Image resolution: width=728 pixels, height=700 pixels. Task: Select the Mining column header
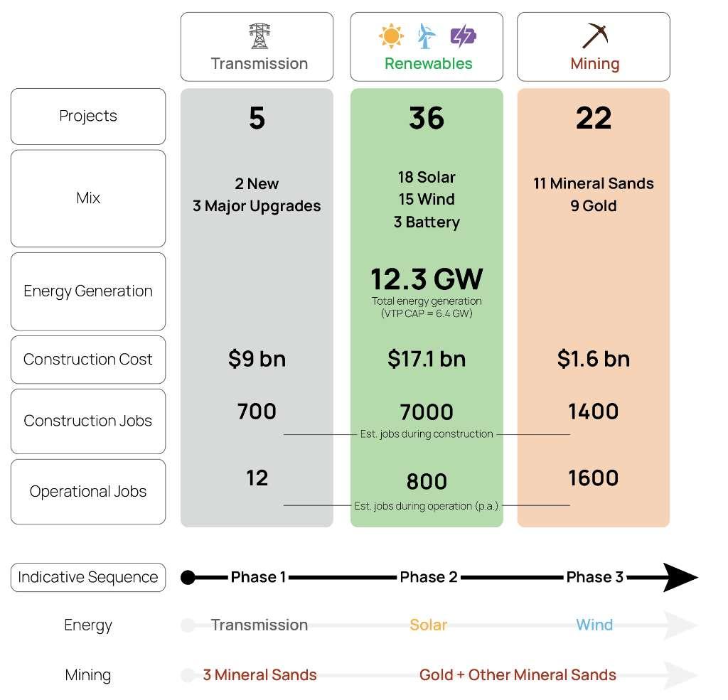coord(594,47)
